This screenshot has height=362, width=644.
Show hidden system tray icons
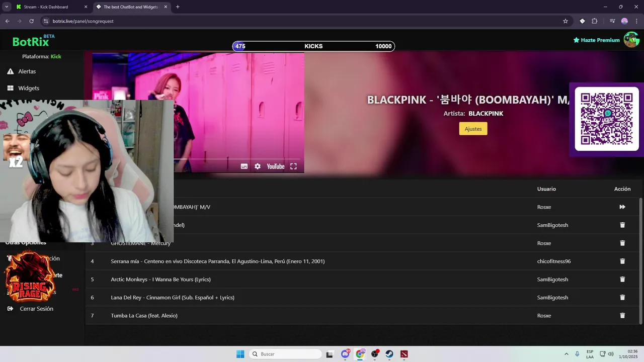tap(567, 354)
